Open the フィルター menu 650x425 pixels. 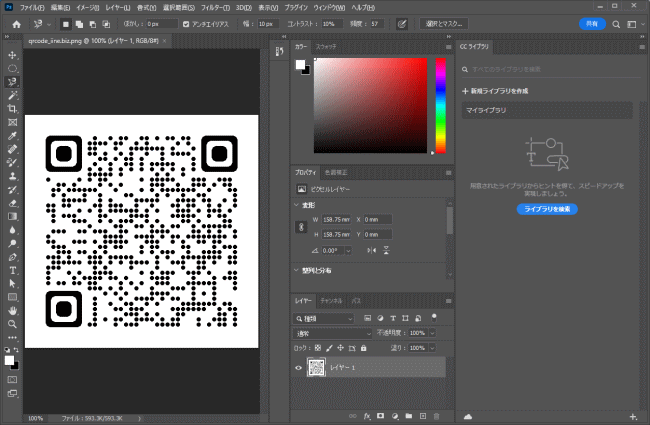215,7
